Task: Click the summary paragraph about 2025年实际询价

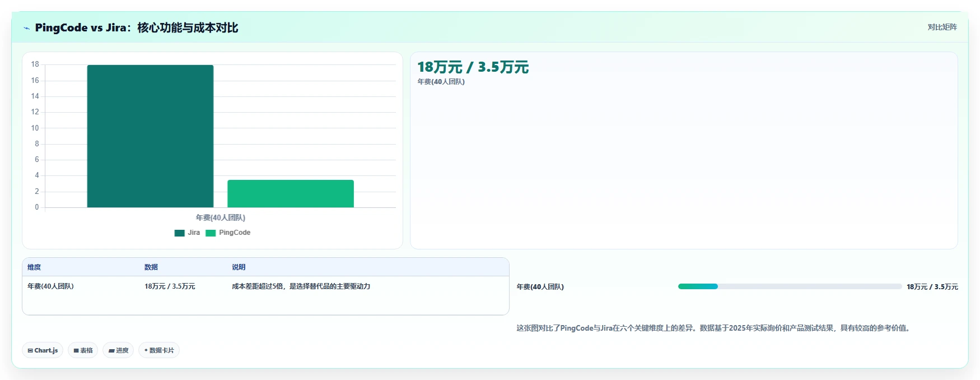Action: (714, 328)
